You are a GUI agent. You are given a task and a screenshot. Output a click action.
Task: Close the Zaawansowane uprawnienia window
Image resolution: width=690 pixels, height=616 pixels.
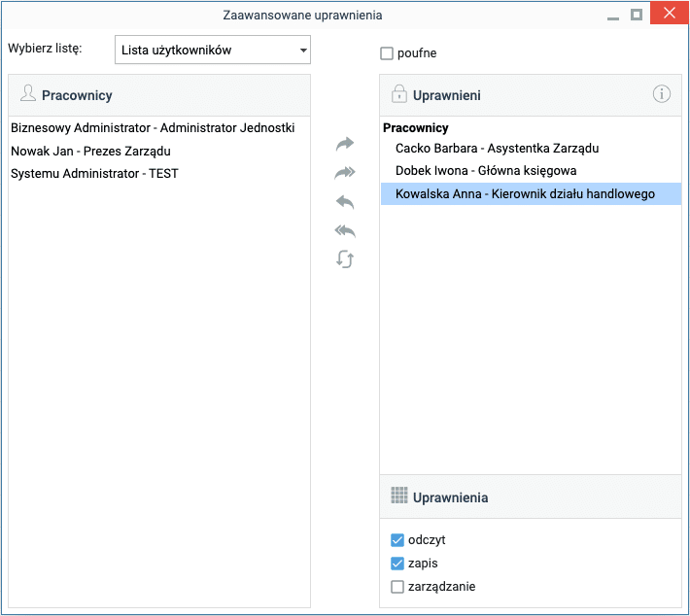(x=669, y=15)
